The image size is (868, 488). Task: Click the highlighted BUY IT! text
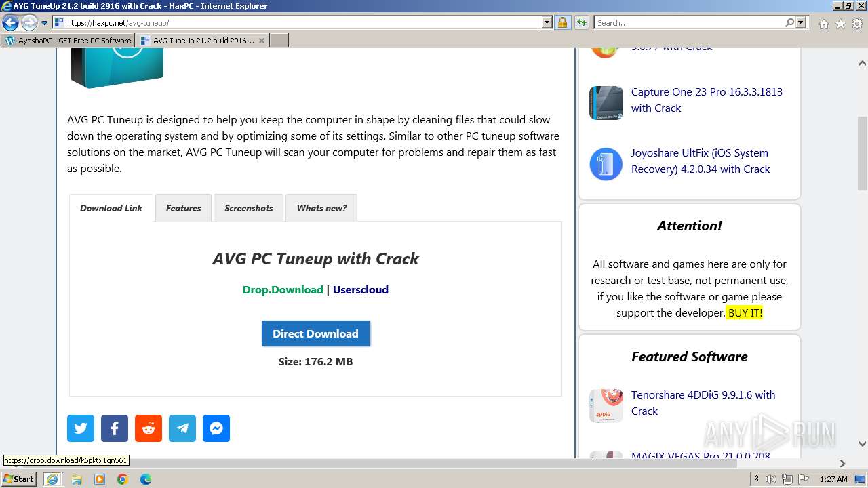[745, 312]
